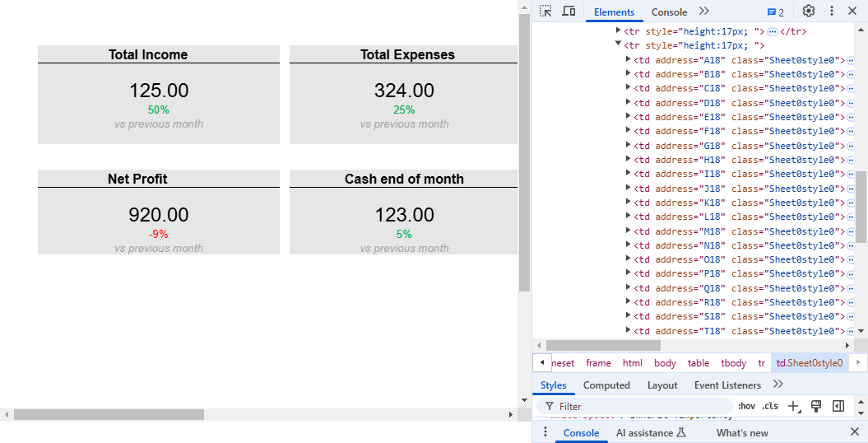Screen dimensions: 868x443
Task: Show the computed styles sidebar icon
Action: (838, 406)
